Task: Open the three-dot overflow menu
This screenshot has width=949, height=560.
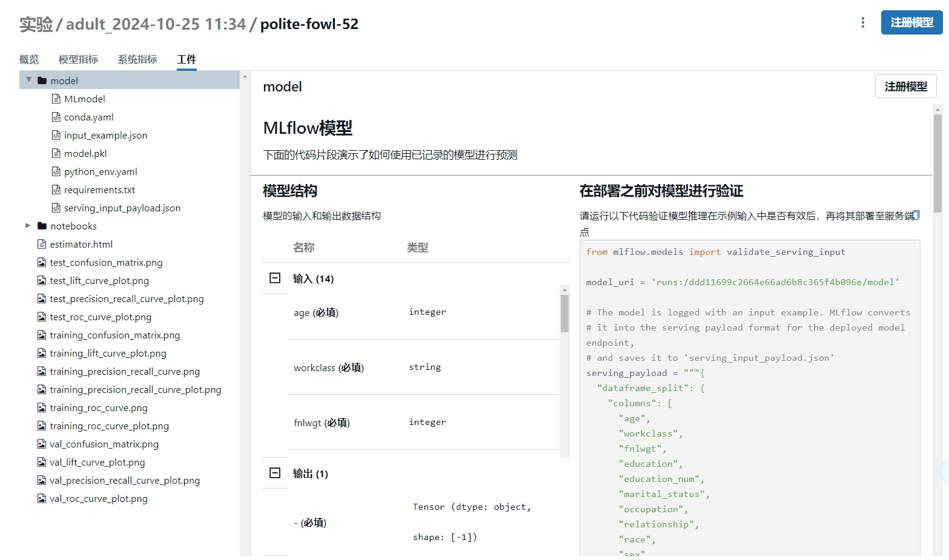Action: click(x=862, y=22)
